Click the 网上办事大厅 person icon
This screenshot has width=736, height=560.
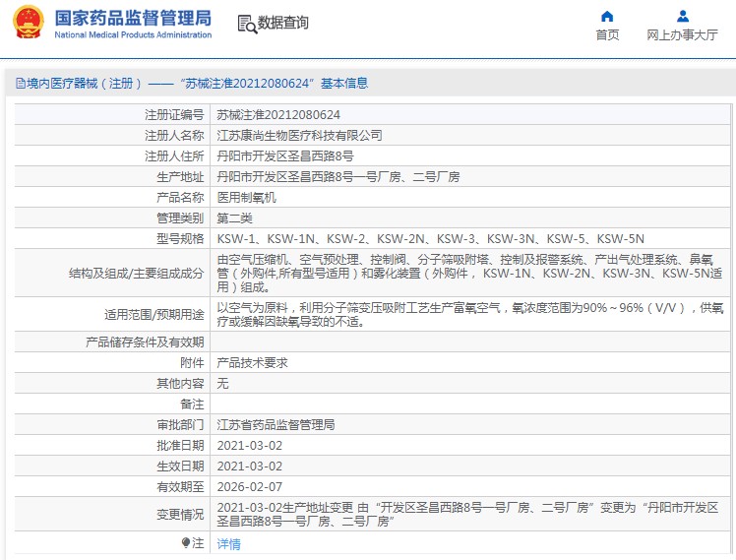(x=683, y=17)
